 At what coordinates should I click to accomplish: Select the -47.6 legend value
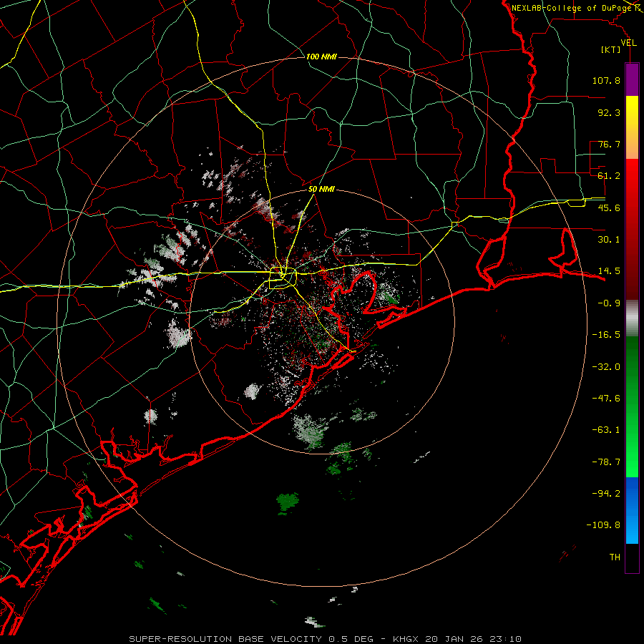(606, 398)
